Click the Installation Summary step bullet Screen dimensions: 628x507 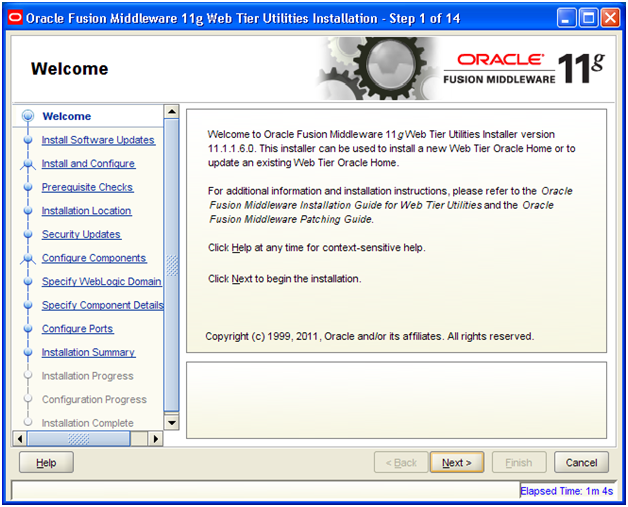pos(28,352)
